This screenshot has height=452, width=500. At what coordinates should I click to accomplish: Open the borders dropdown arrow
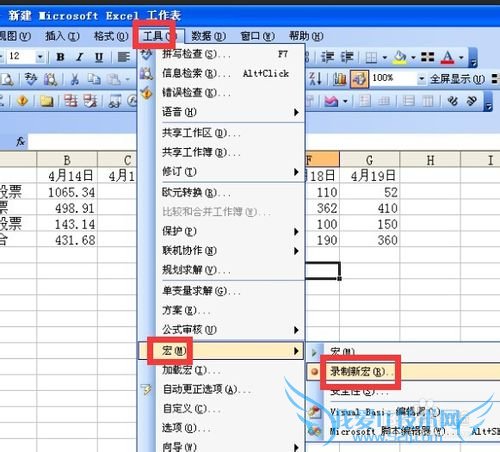click(384, 58)
